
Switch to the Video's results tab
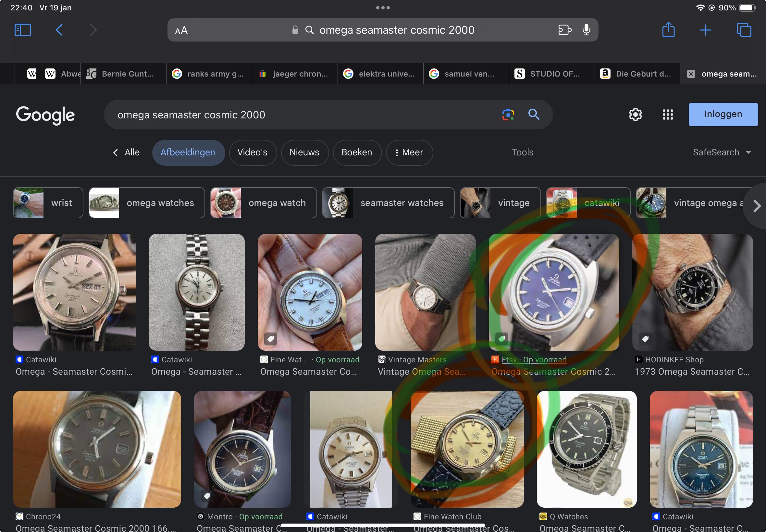click(253, 153)
